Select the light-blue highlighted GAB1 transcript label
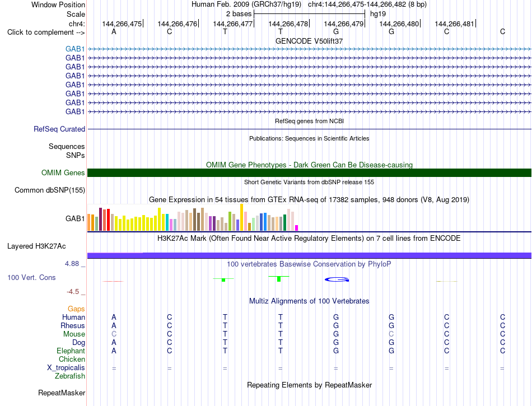 click(75, 49)
